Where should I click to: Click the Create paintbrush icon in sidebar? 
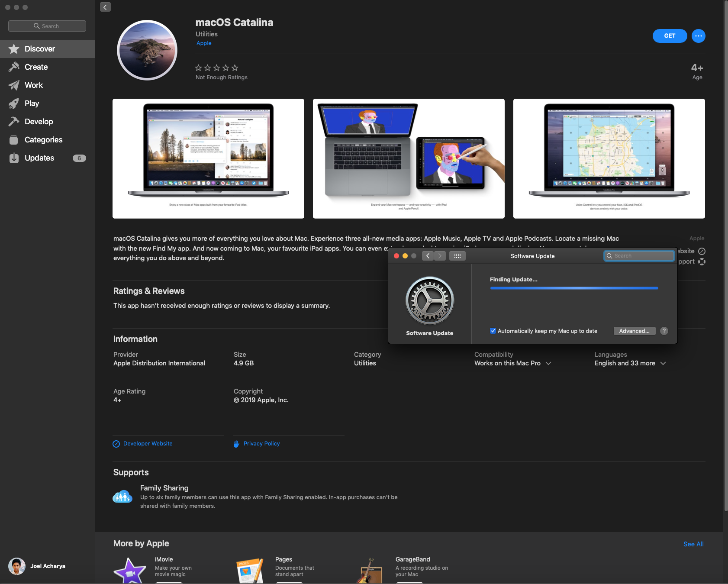point(14,67)
